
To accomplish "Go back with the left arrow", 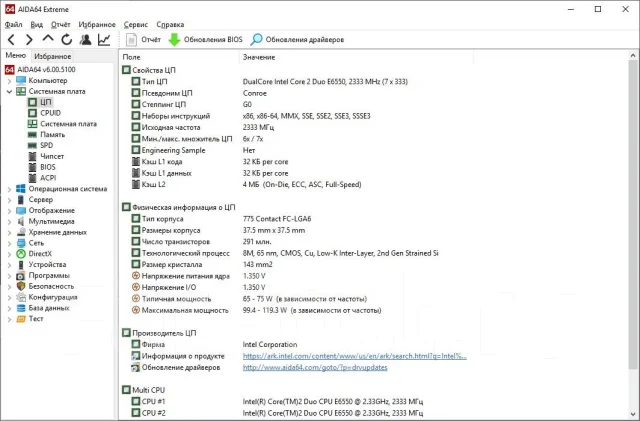I will tap(11, 40).
